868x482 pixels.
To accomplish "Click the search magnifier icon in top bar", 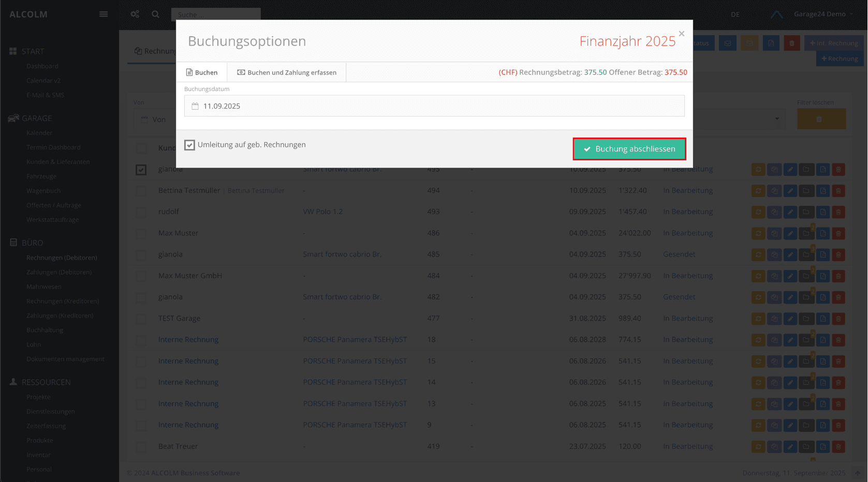I will coord(155,14).
